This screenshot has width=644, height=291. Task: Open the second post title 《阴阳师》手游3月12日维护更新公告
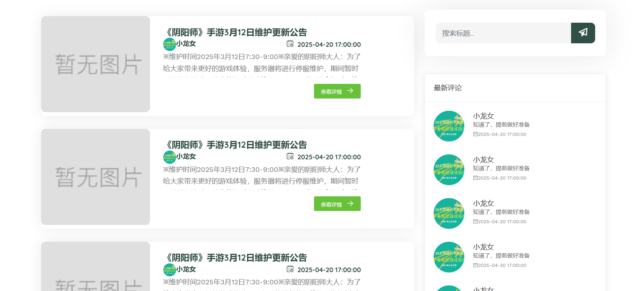[235, 145]
